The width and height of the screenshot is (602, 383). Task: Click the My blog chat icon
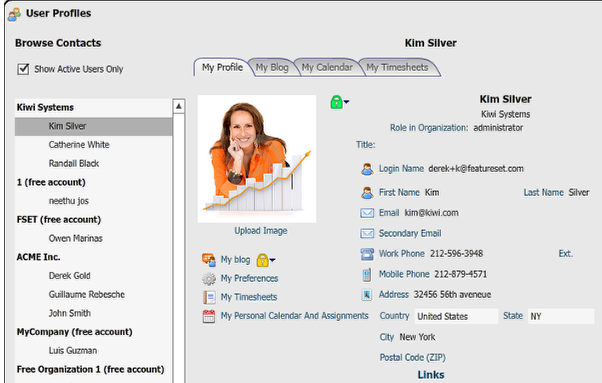tap(209, 260)
